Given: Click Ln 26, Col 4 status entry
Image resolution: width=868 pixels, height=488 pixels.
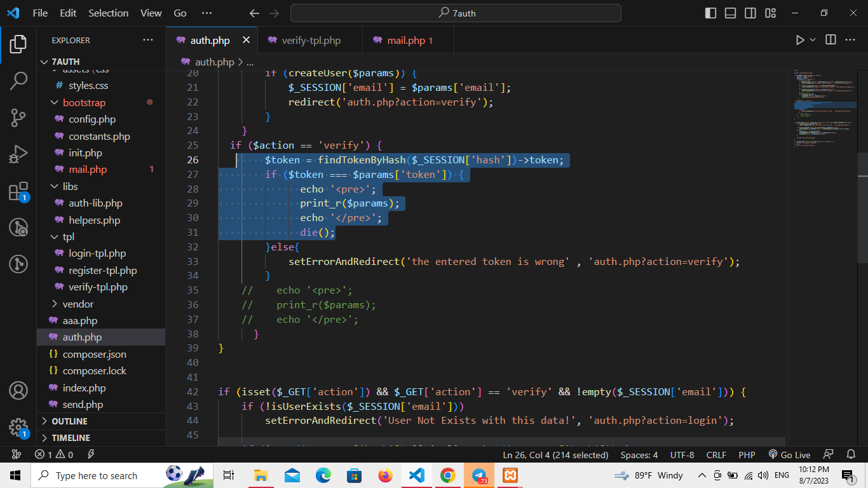Looking at the screenshot, I should 555,454.
